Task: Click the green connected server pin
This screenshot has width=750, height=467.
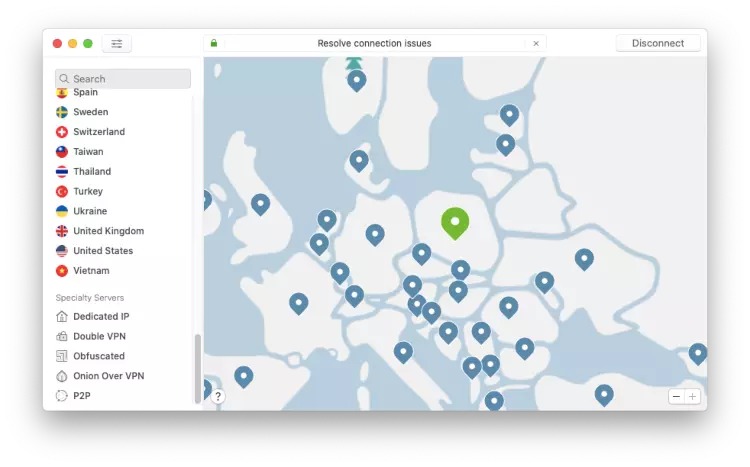Action: click(455, 223)
